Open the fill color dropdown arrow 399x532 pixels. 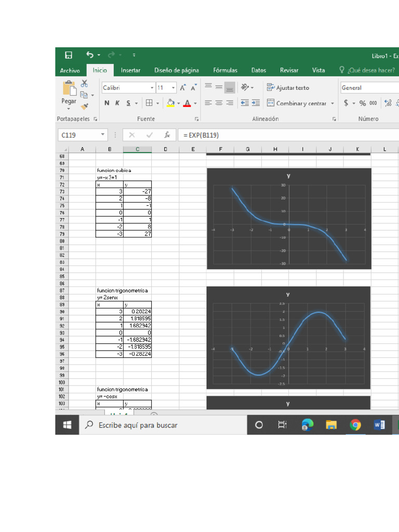179,103
